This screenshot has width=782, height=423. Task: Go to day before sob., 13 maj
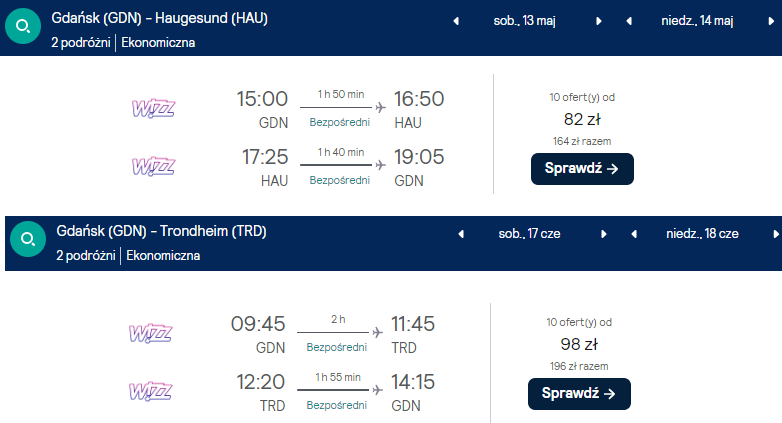point(457,21)
